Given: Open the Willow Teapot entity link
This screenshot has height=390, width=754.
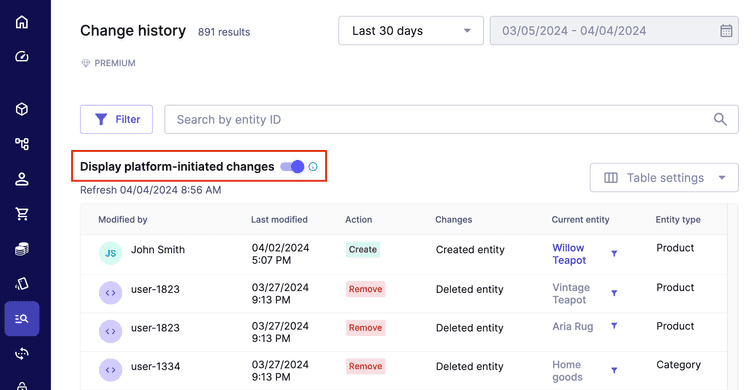Looking at the screenshot, I should pyautogui.click(x=569, y=254).
